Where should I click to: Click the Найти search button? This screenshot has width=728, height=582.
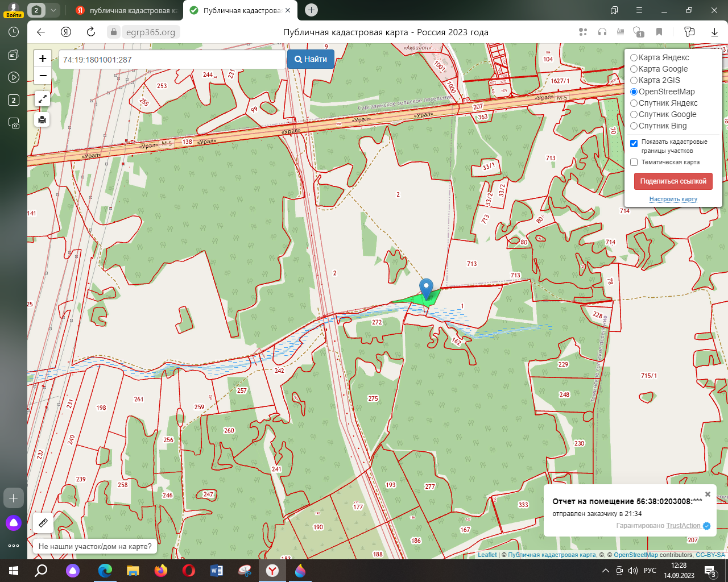(x=311, y=59)
